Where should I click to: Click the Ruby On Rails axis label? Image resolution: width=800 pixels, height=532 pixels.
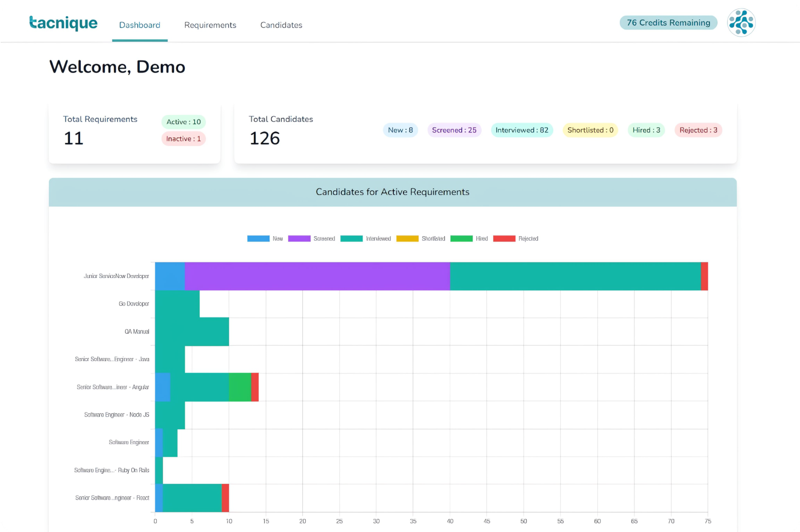coord(112,470)
